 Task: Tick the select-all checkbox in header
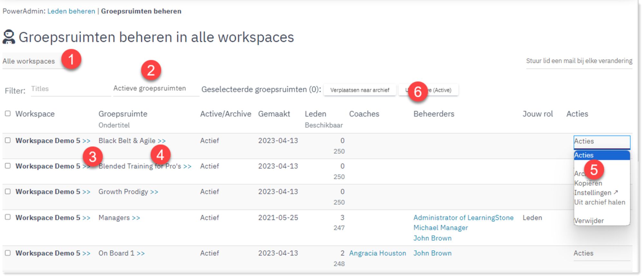[8, 114]
